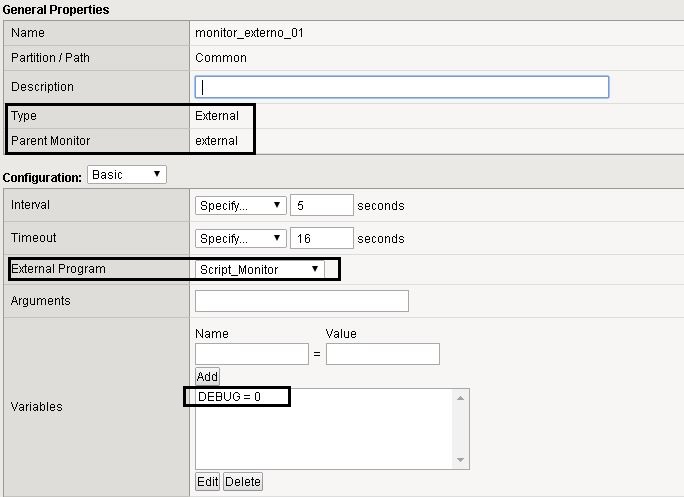Click the Parent Monitor value external
684x497 pixels.
coord(217,141)
